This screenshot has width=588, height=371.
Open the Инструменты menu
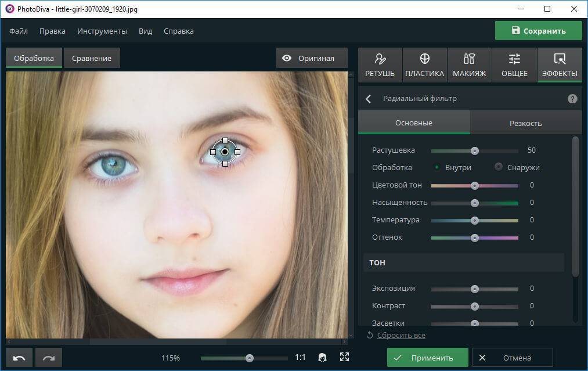(102, 31)
